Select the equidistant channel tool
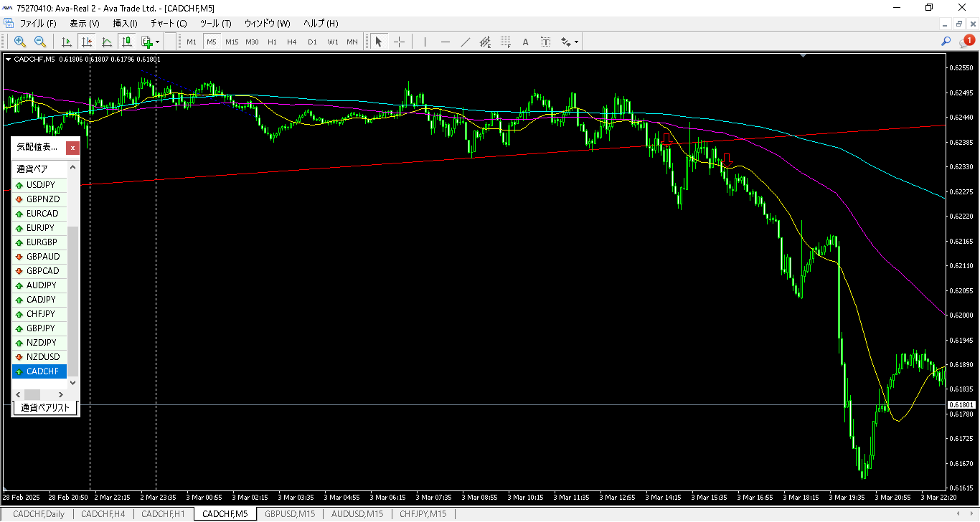 (x=485, y=42)
